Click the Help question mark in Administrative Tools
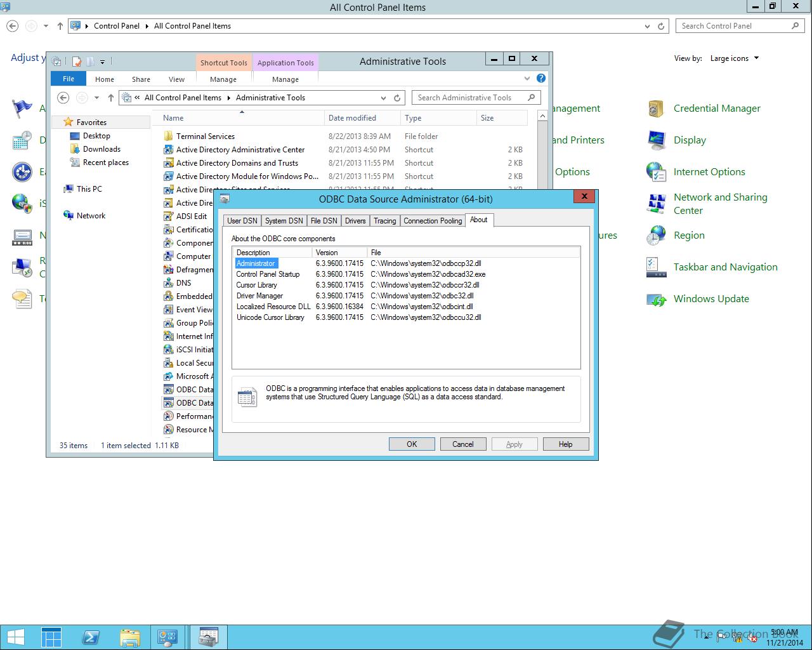 click(541, 78)
